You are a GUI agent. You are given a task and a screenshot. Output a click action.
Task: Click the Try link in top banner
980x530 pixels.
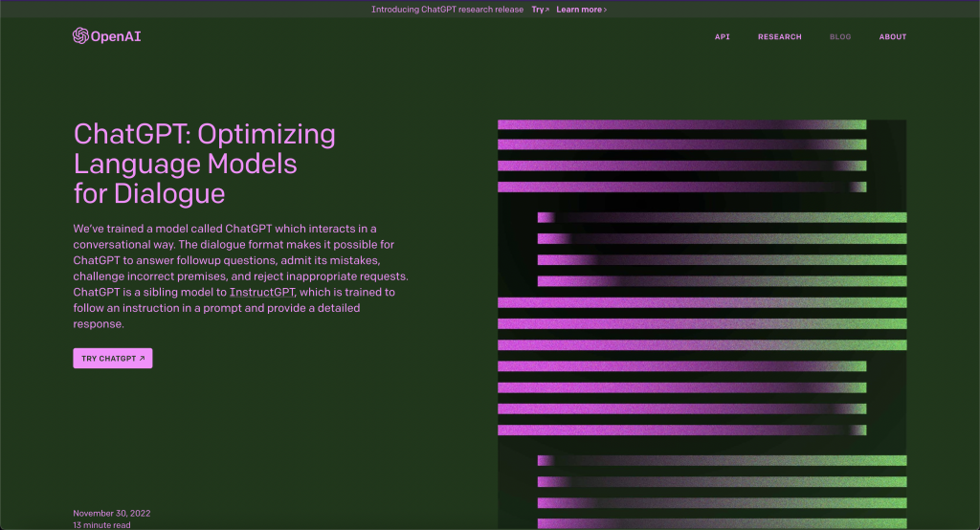[538, 10]
